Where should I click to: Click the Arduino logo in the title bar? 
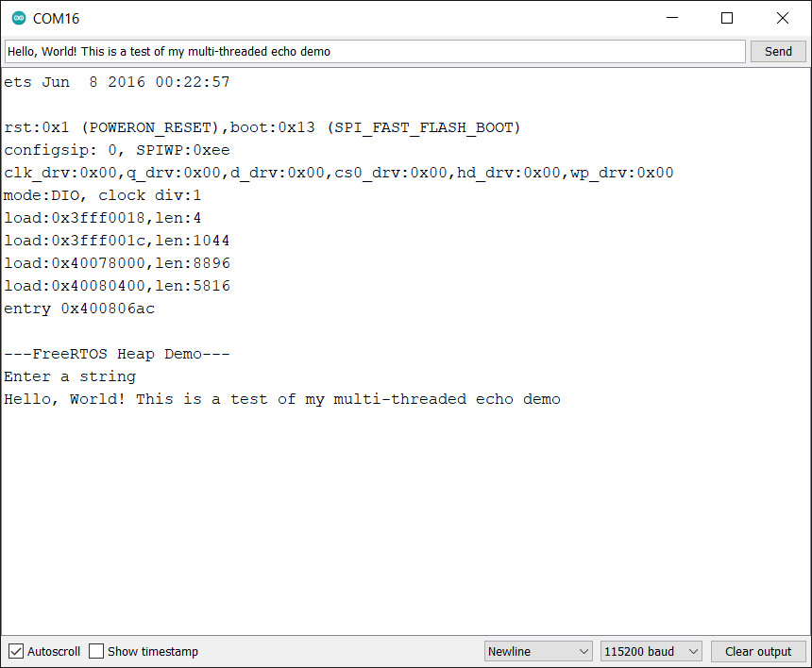(x=19, y=18)
